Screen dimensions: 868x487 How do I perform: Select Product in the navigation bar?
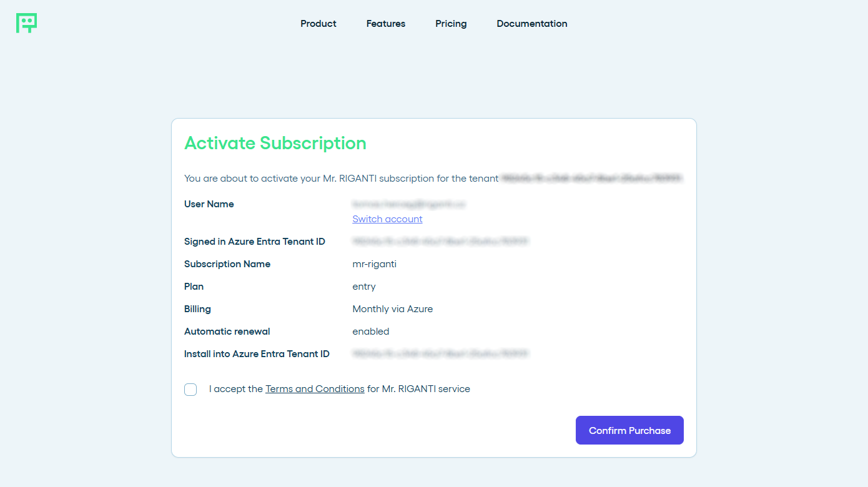tap(318, 24)
